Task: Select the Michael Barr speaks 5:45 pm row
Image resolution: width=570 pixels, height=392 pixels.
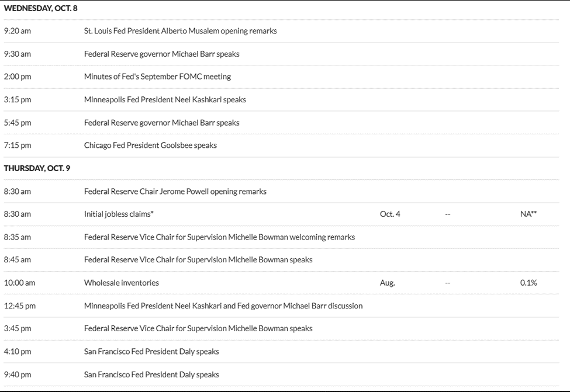Action: 162,123
